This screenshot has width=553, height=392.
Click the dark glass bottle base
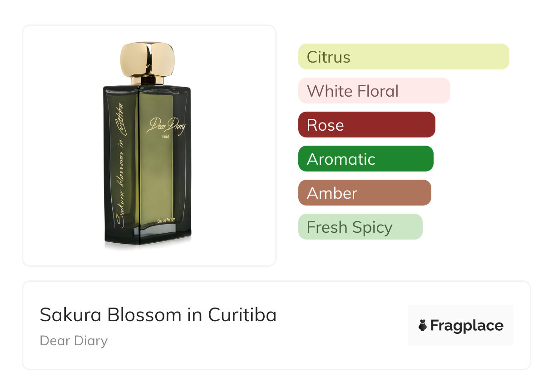click(x=148, y=236)
